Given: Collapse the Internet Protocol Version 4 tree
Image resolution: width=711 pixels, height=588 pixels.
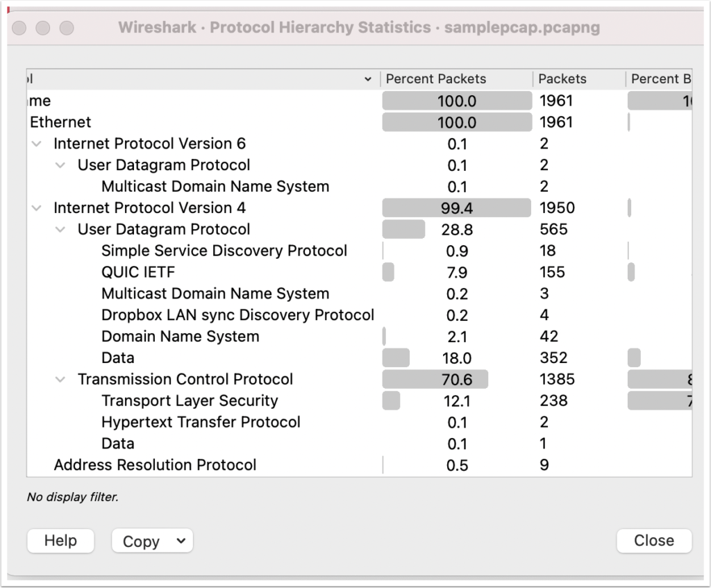Looking at the screenshot, I should pos(35,208).
